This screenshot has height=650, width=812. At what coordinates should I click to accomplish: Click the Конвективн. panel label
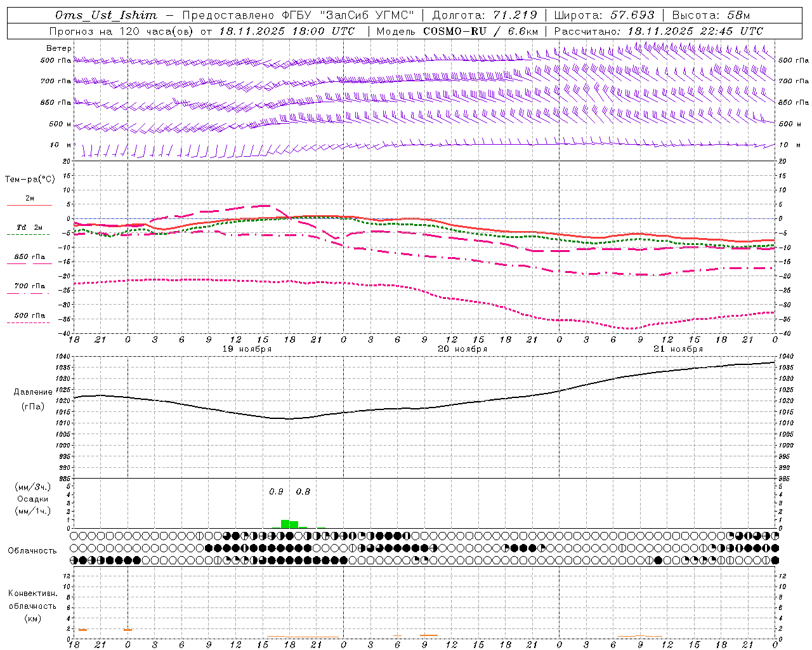(x=32, y=594)
